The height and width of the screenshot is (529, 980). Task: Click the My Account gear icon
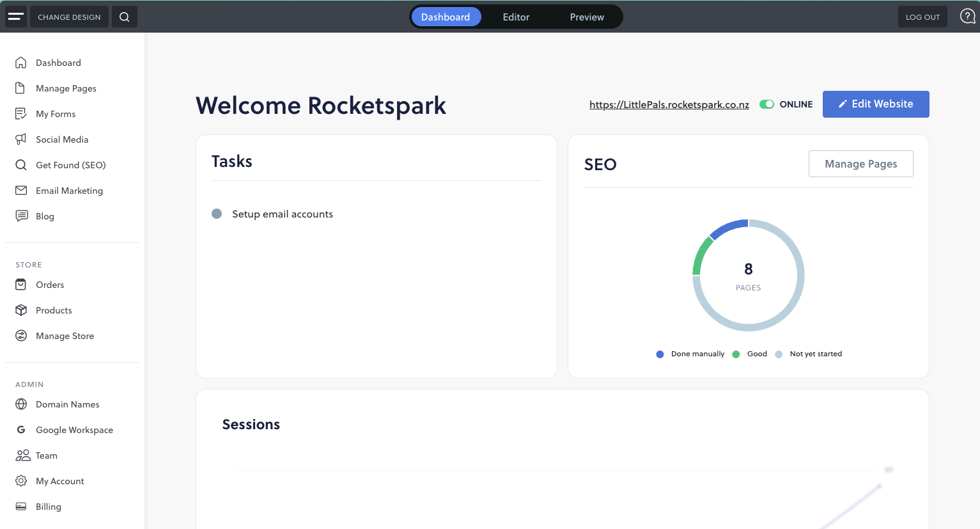pyautogui.click(x=21, y=481)
